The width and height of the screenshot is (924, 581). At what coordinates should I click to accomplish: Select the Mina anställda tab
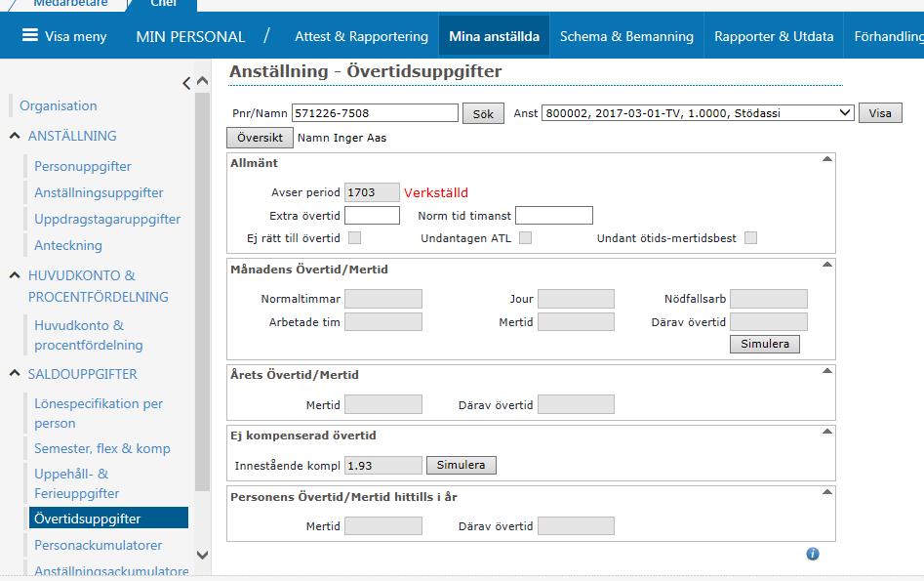pyautogui.click(x=494, y=36)
